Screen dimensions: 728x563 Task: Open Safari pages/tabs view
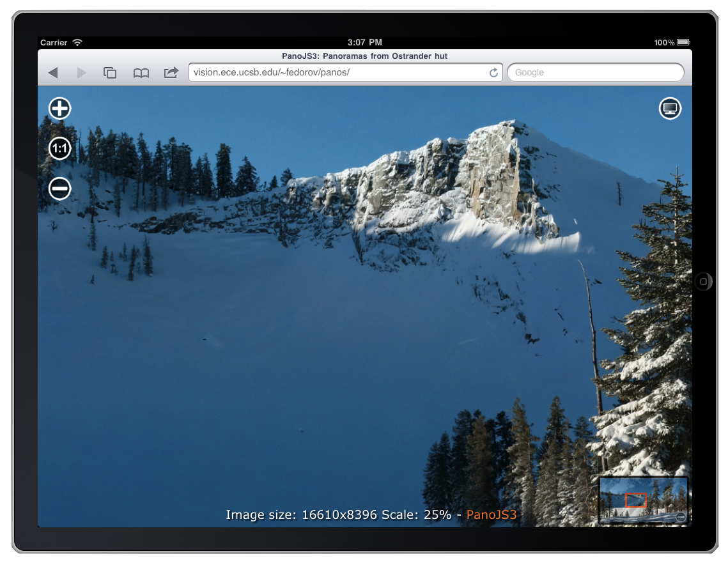110,72
